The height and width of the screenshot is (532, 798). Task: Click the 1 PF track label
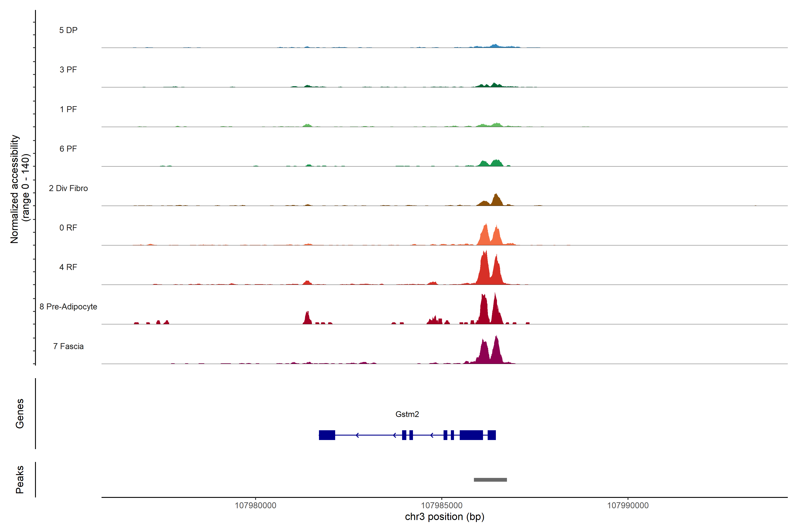[x=68, y=109]
